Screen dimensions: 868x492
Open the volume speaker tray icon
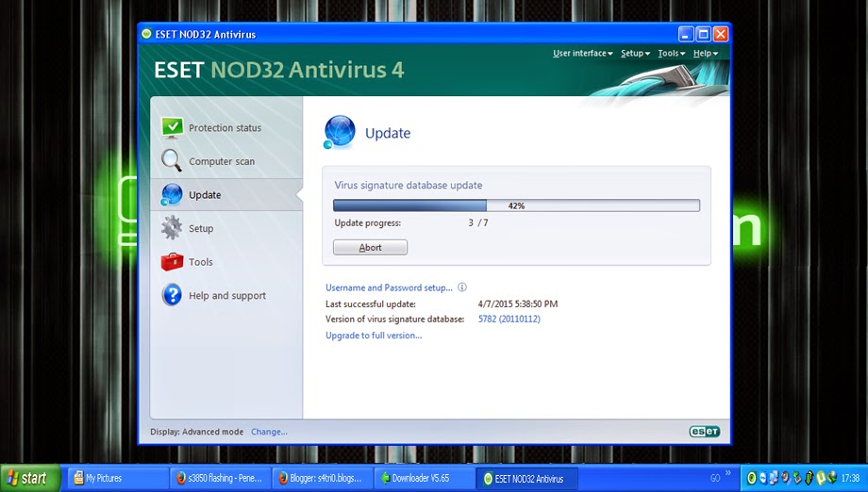[786, 478]
